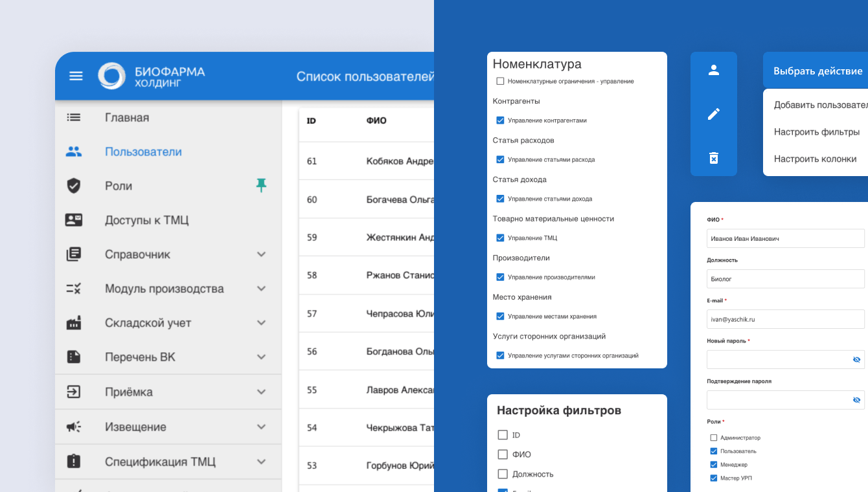Uncheck Управление ТМЦ checkbox
868x492 pixels.
(x=500, y=238)
